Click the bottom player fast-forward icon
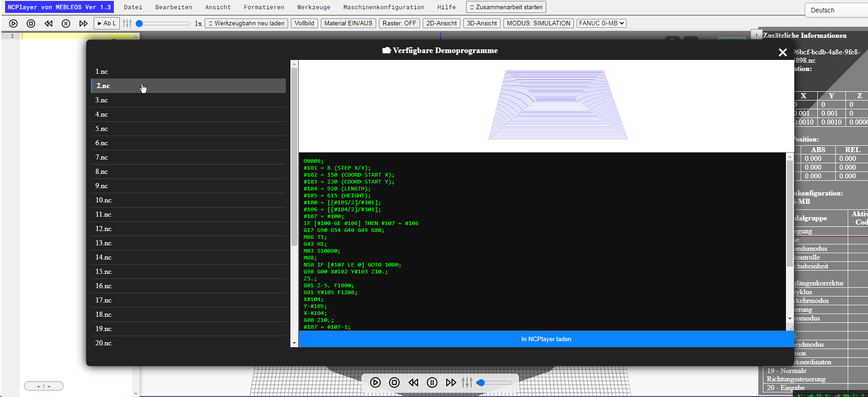The height and width of the screenshot is (397, 868). pos(451,382)
